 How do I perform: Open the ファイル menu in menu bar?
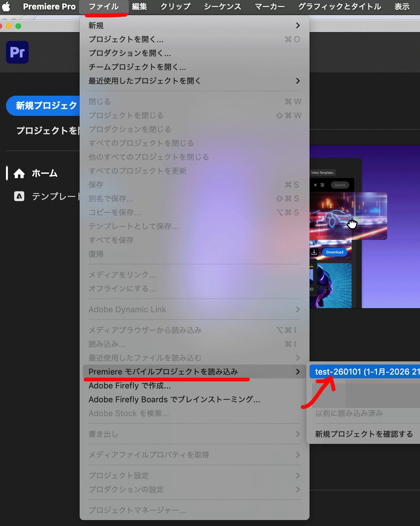tap(104, 7)
